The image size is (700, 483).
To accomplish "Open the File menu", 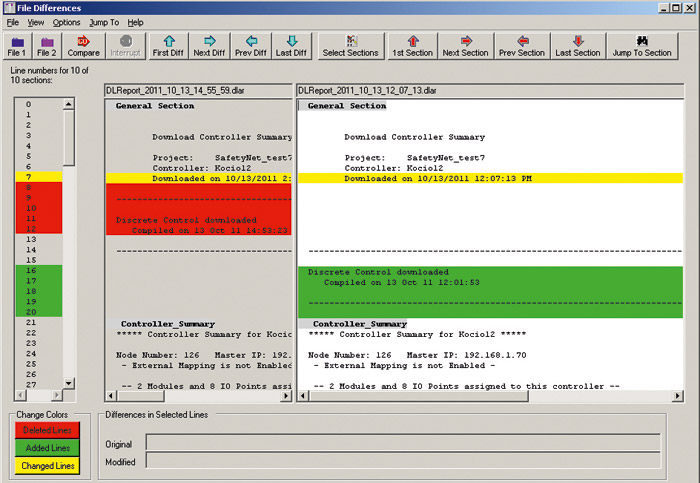I will [13, 22].
